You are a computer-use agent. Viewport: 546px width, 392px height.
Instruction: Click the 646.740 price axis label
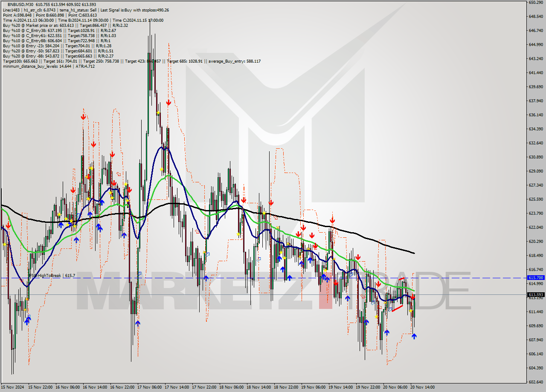pyautogui.click(x=536, y=31)
